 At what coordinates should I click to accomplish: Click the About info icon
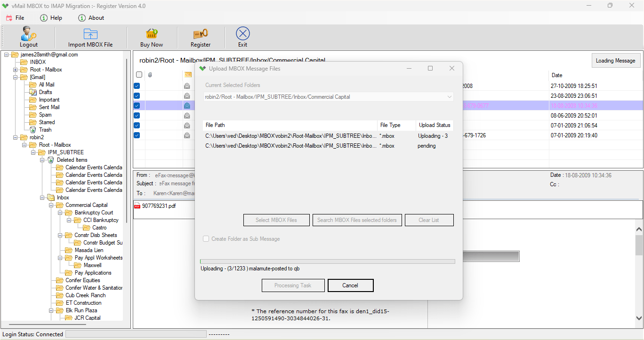click(81, 18)
